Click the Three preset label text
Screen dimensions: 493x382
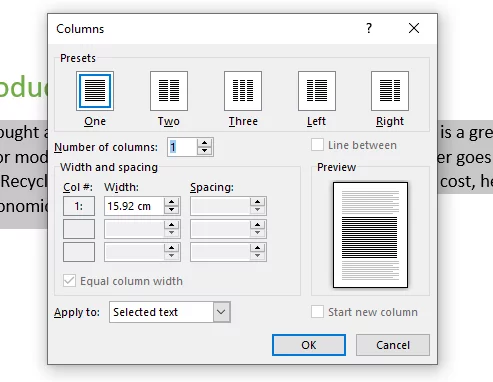pyautogui.click(x=243, y=121)
